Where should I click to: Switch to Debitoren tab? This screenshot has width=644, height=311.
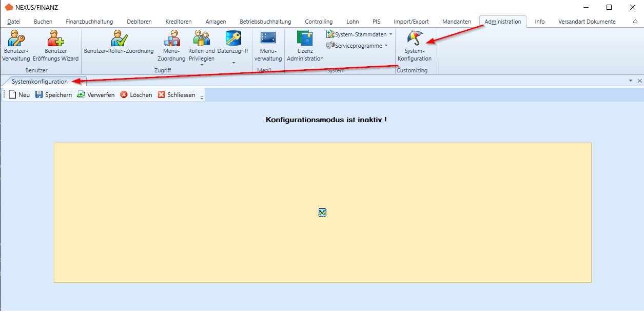tap(139, 22)
